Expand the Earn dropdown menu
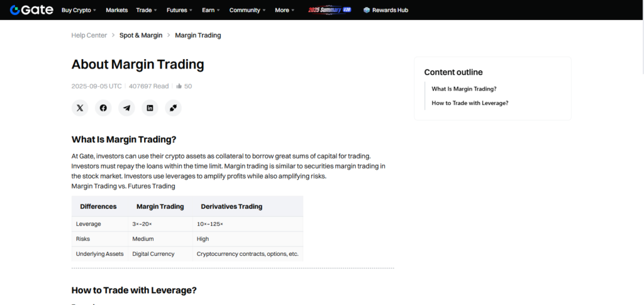This screenshot has width=644, height=305. 211,10
